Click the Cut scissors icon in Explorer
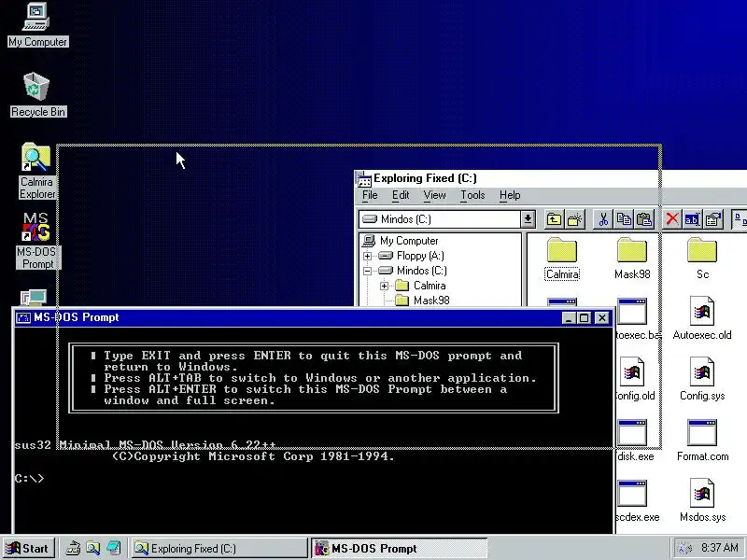Screen dimensions: 747x560 tap(603, 219)
